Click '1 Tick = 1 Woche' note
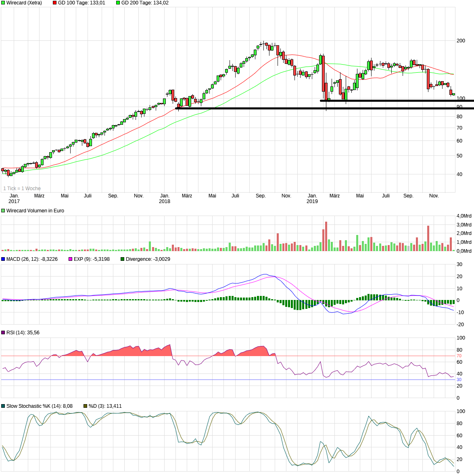The height and width of the screenshot is (476, 474). pos(22,189)
